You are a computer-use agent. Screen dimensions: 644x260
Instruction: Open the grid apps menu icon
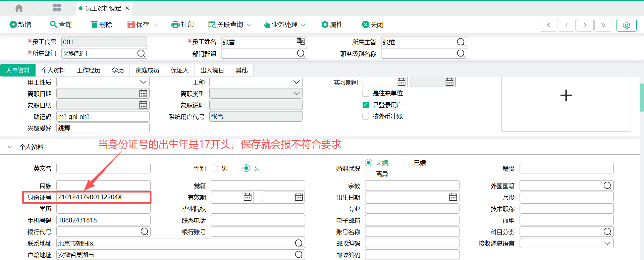57,8
